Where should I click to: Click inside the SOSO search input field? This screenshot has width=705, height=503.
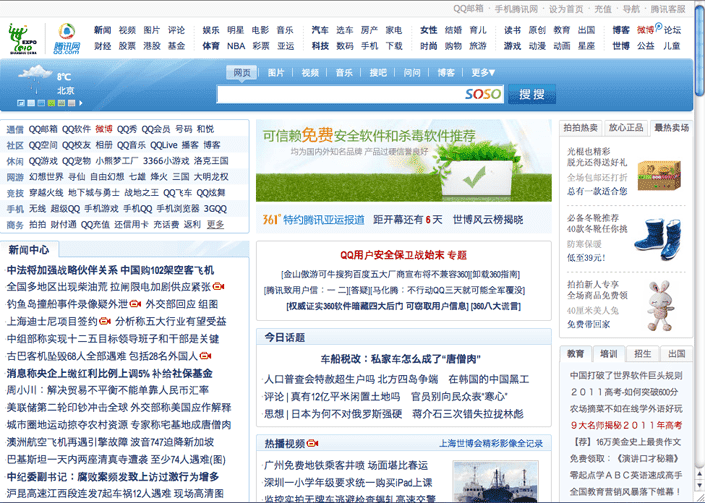coord(340,95)
